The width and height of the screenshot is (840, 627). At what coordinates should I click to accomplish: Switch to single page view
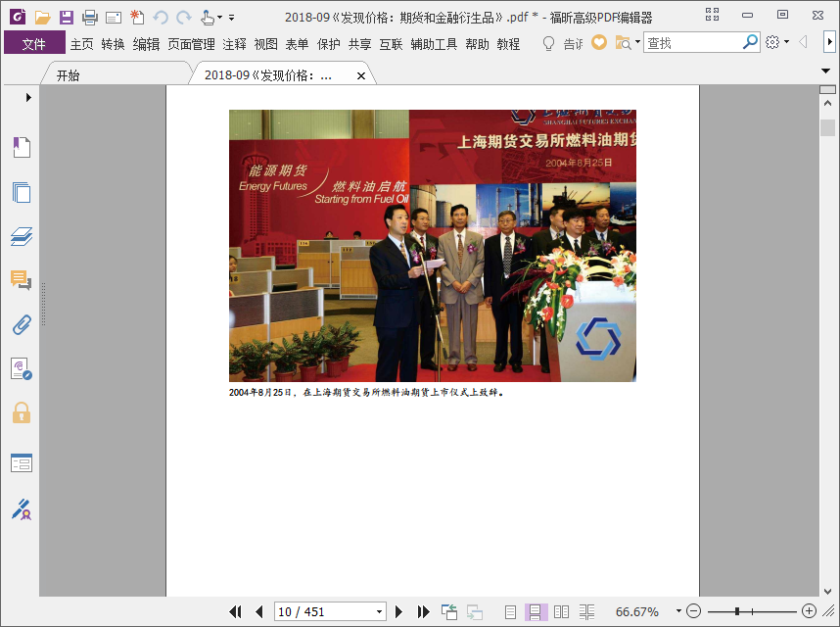(x=510, y=611)
